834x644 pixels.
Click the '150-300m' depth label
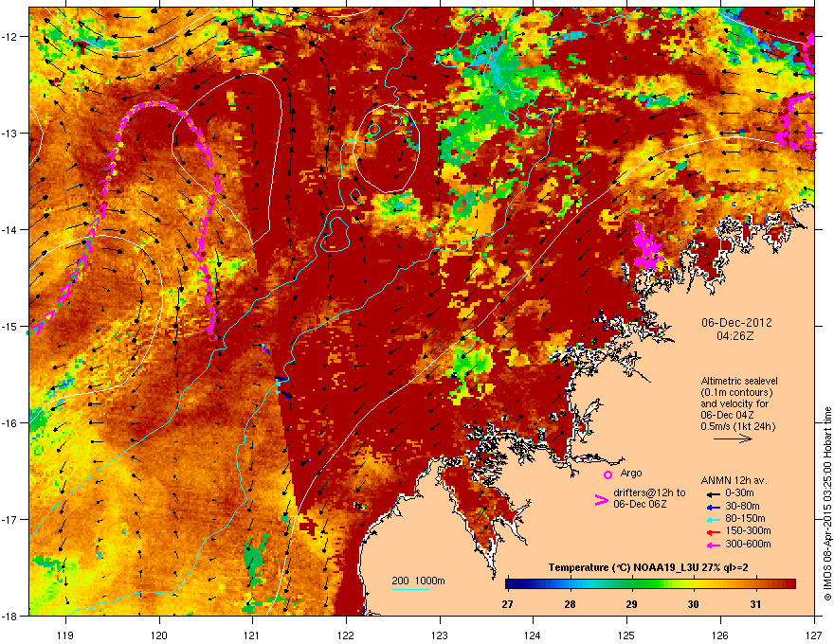pyautogui.click(x=748, y=530)
